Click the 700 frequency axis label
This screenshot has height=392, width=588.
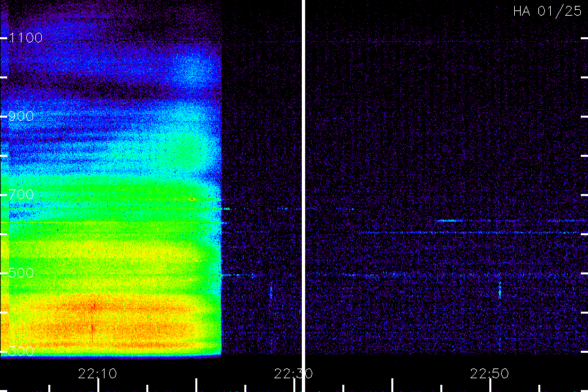(22, 195)
